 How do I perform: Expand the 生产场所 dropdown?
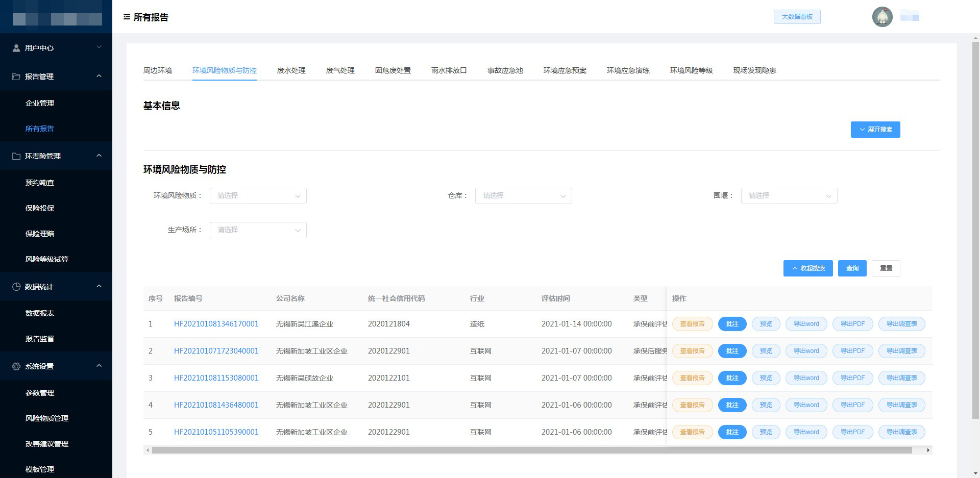click(x=258, y=230)
